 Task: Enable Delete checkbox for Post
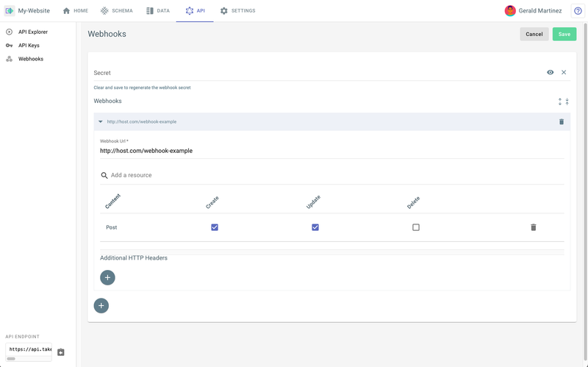(x=416, y=227)
